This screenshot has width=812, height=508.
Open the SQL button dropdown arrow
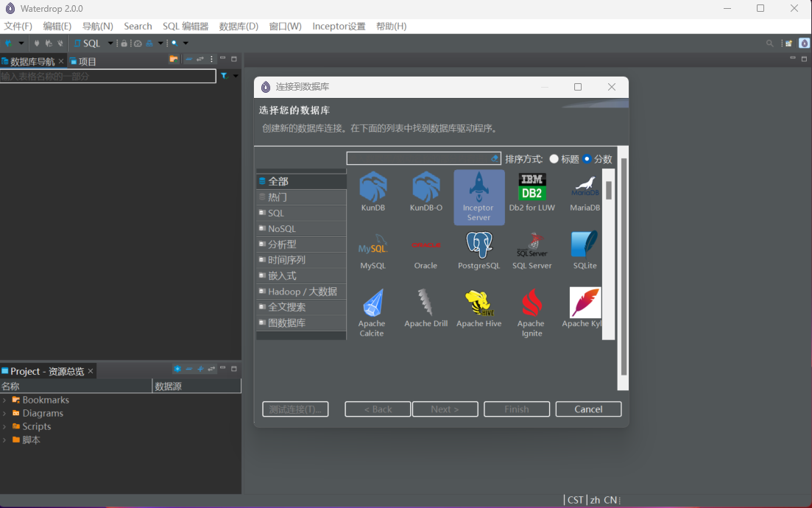(x=110, y=43)
